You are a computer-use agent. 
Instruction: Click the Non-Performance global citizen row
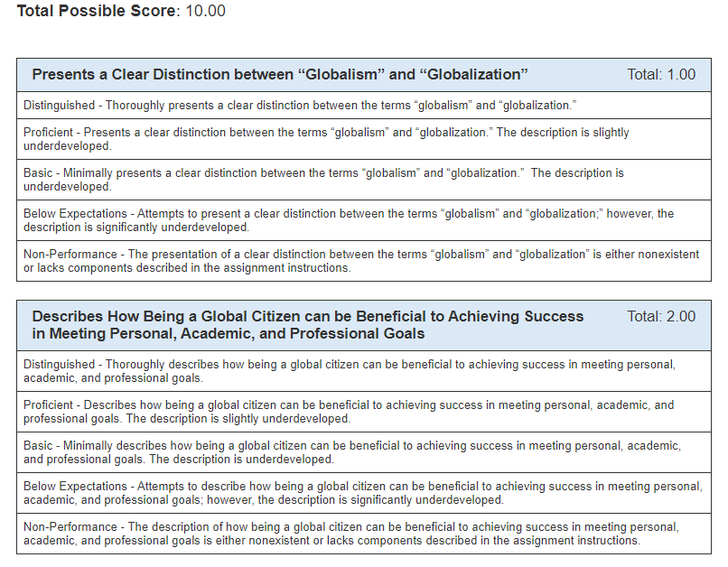(363, 534)
